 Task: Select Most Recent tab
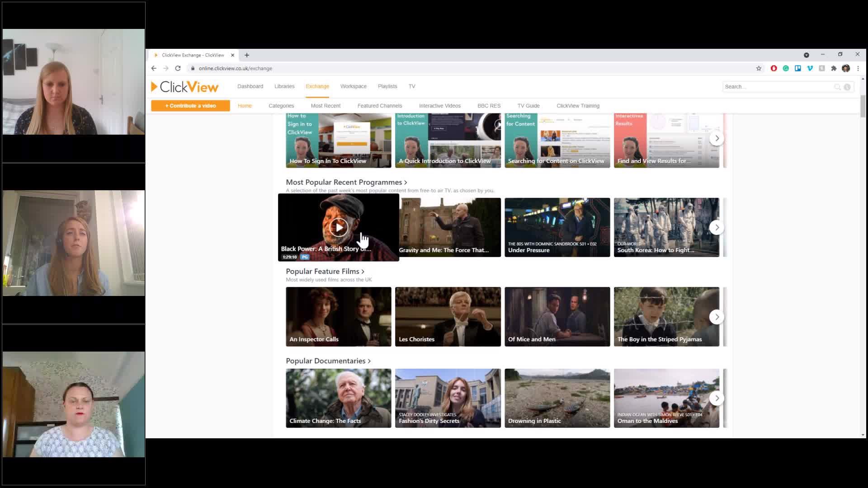point(325,106)
